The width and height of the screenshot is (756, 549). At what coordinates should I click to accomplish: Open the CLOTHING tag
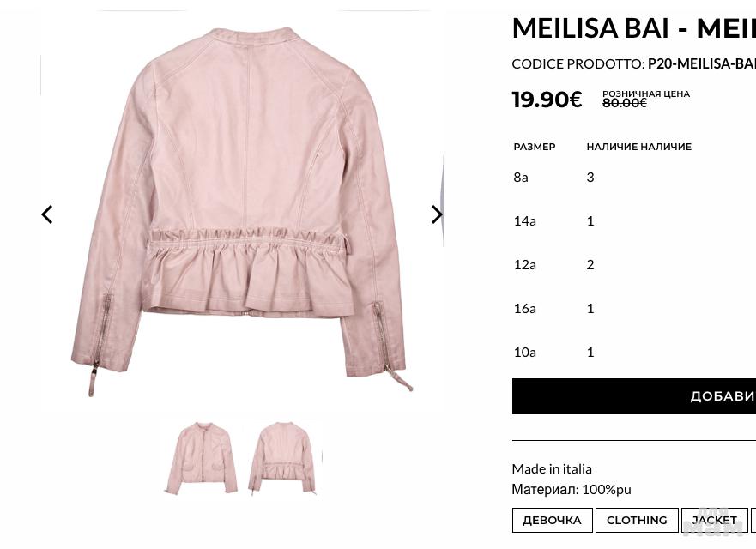(637, 520)
